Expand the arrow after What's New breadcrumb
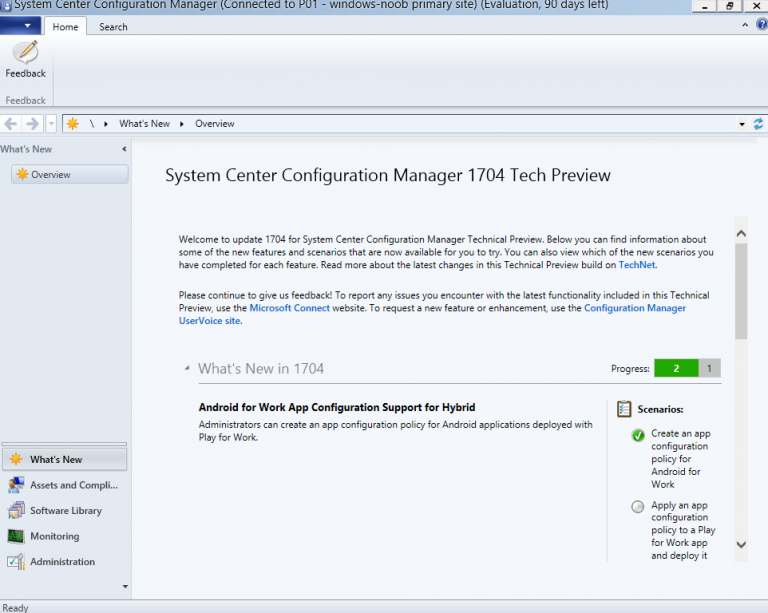768x613 pixels. pos(182,124)
